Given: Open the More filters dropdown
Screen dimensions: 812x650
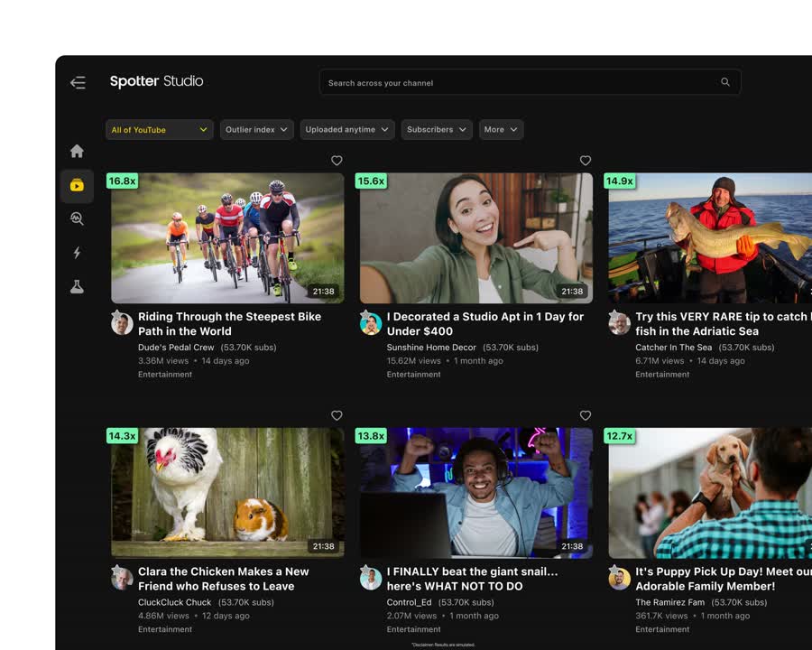Looking at the screenshot, I should pyautogui.click(x=501, y=130).
